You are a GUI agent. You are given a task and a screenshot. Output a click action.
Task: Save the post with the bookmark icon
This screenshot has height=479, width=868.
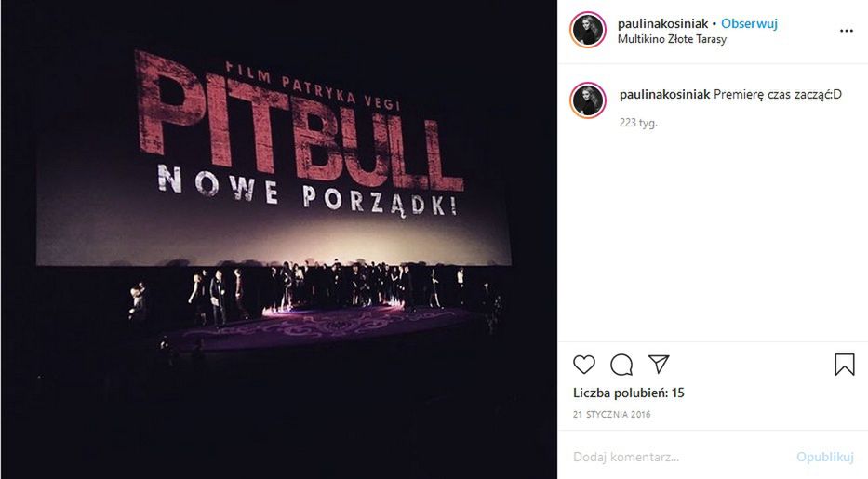(x=844, y=365)
